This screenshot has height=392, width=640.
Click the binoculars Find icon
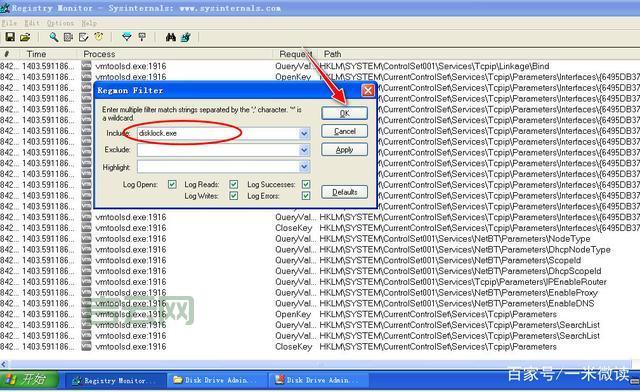click(x=171, y=37)
